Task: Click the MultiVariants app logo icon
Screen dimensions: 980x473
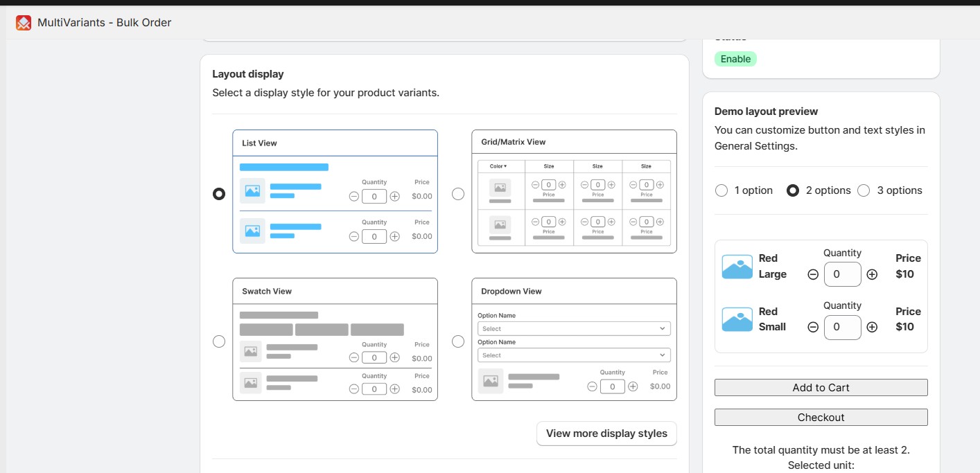Action: point(24,22)
